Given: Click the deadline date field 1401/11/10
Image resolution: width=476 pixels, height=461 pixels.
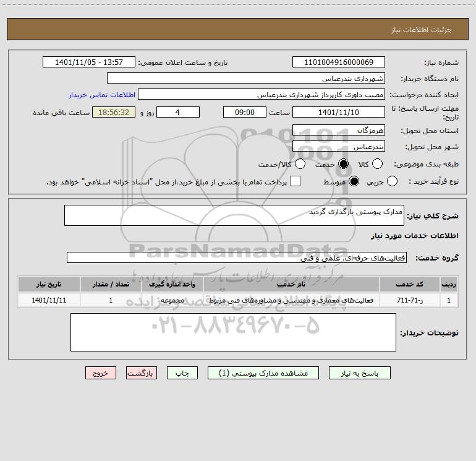Looking at the screenshot, I should point(339,112).
